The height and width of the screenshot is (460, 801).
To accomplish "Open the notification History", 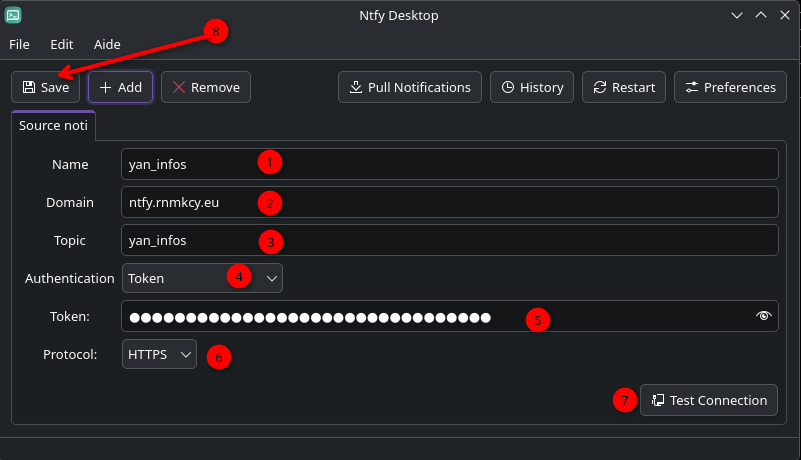I will coord(532,87).
